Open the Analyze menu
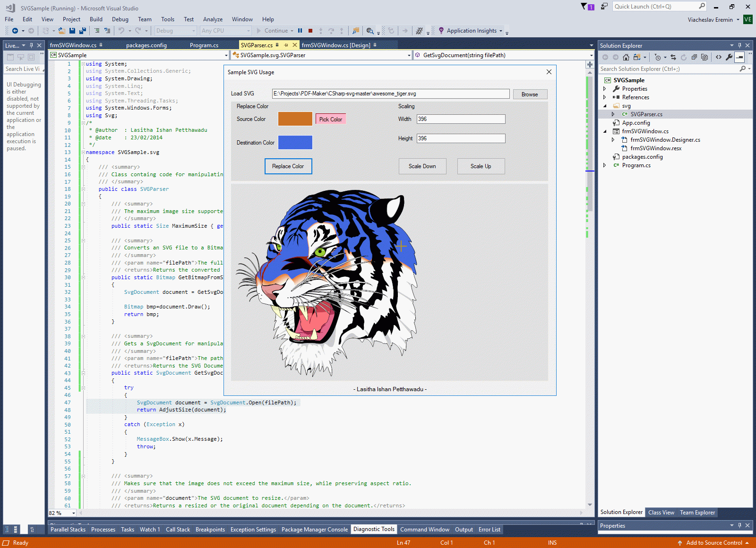 [213, 19]
